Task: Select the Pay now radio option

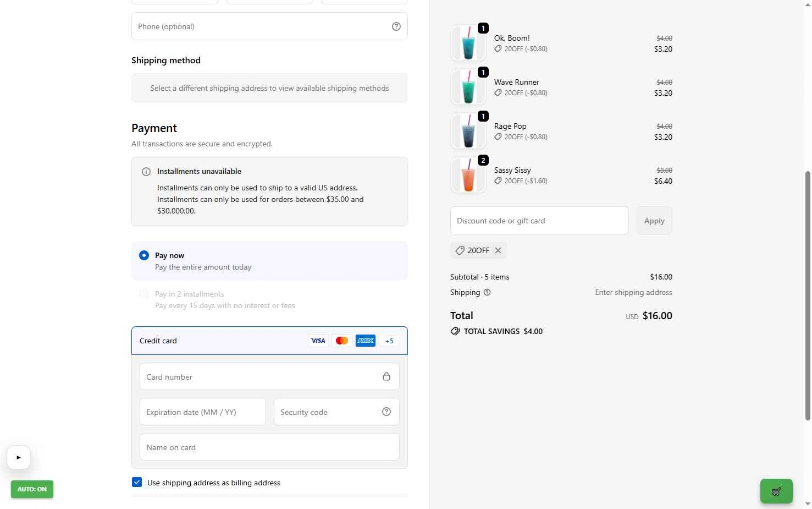Action: coord(144,255)
